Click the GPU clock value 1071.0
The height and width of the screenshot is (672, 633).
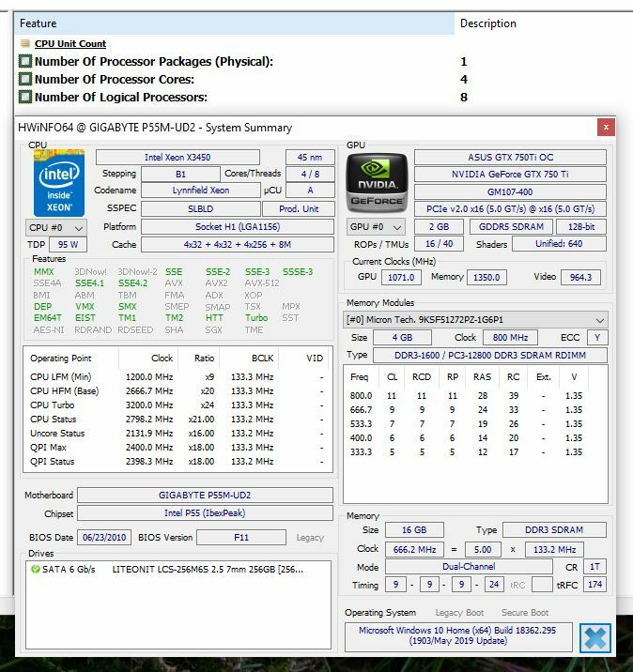point(401,277)
